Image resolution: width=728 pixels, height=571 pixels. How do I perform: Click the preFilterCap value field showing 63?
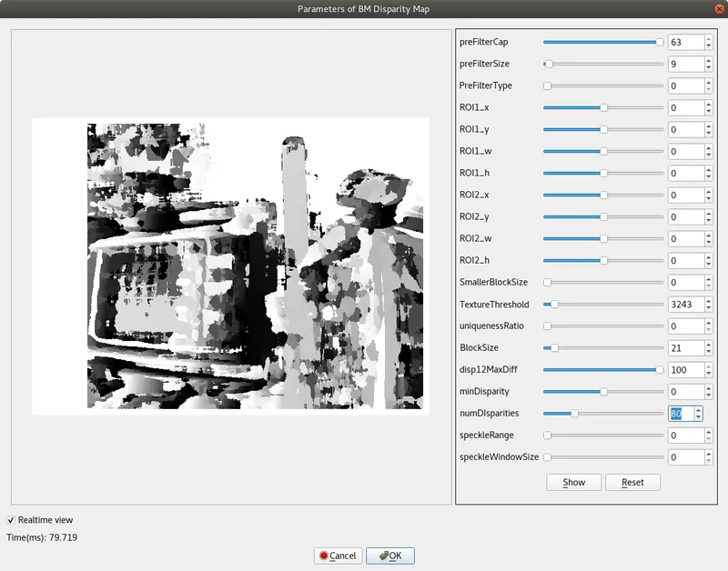[686, 42]
